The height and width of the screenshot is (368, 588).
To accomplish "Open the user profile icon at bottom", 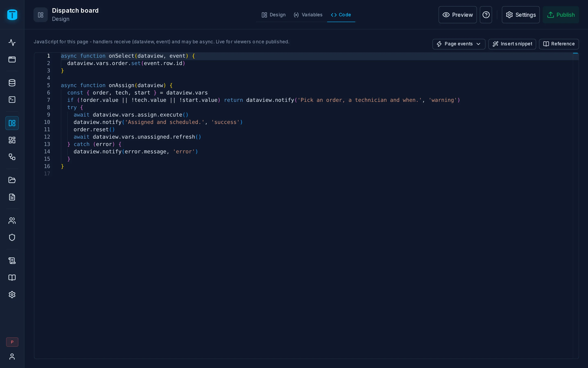I will click(x=12, y=357).
